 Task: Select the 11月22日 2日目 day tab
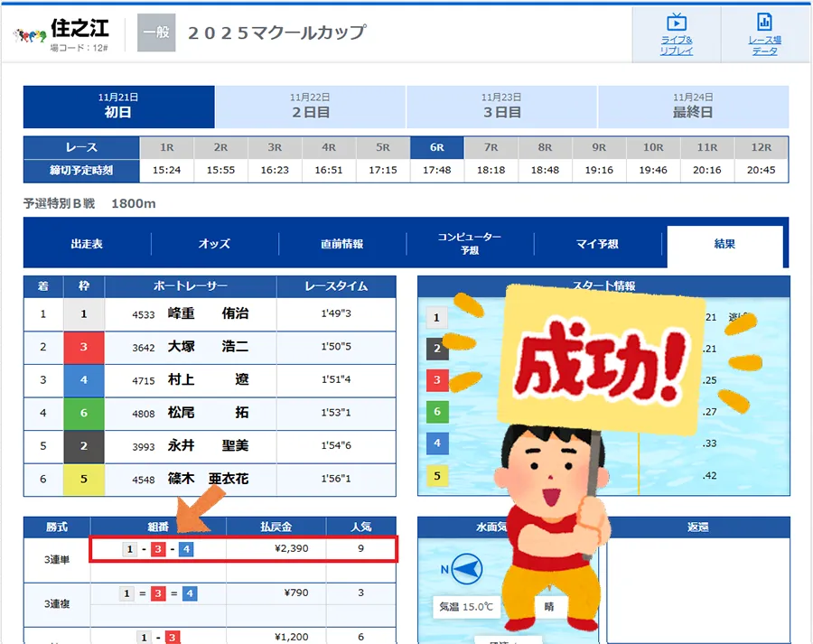tap(310, 107)
